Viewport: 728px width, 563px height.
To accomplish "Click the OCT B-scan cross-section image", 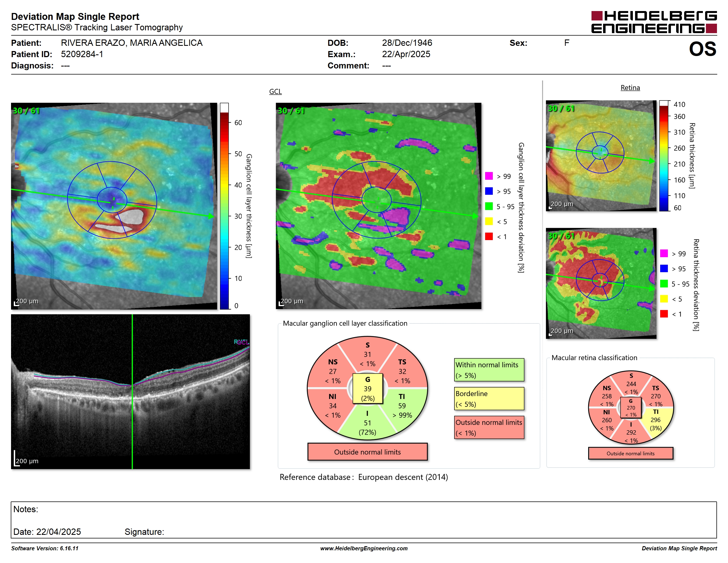I will coord(130,392).
